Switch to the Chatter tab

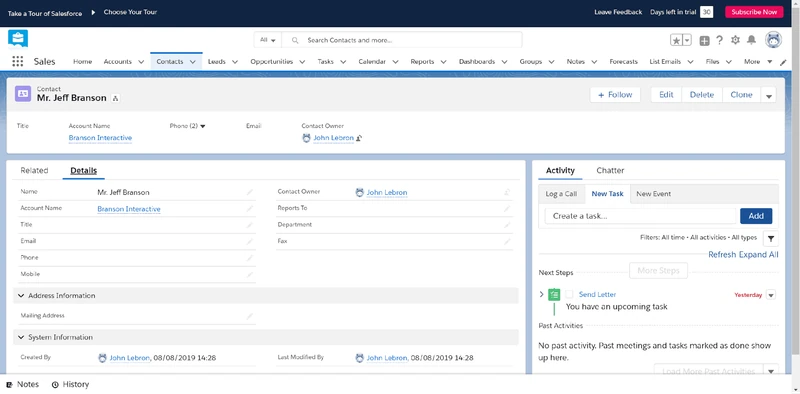tap(610, 170)
